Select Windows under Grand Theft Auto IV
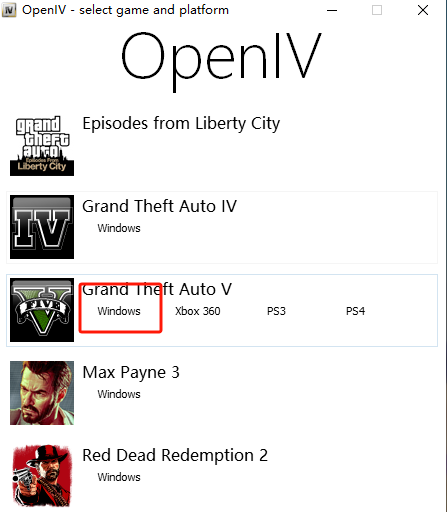 pyautogui.click(x=119, y=228)
